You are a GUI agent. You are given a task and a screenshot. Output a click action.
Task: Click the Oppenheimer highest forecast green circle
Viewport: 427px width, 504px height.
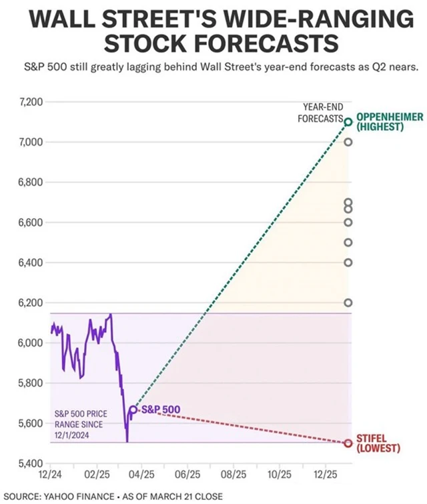348,122
